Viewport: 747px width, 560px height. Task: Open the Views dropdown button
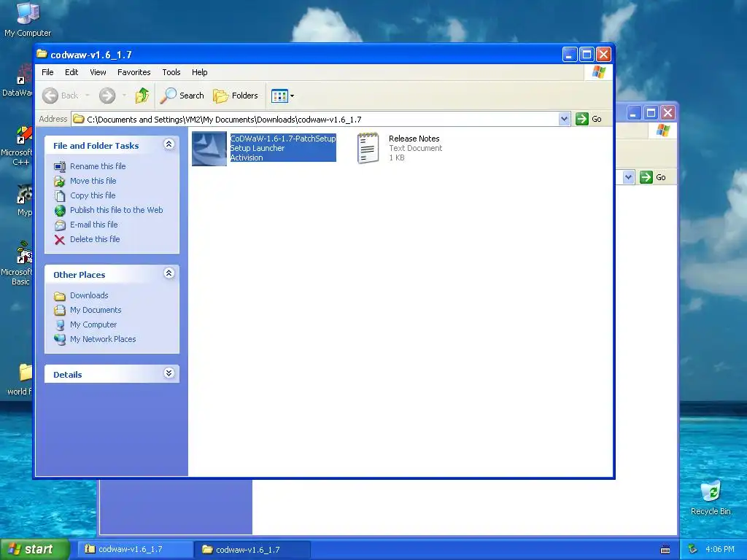point(282,96)
